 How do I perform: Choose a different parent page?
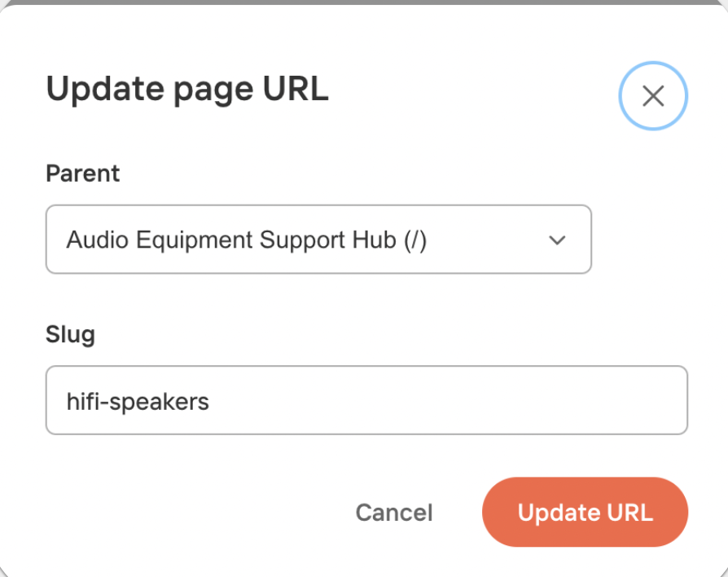(318, 240)
